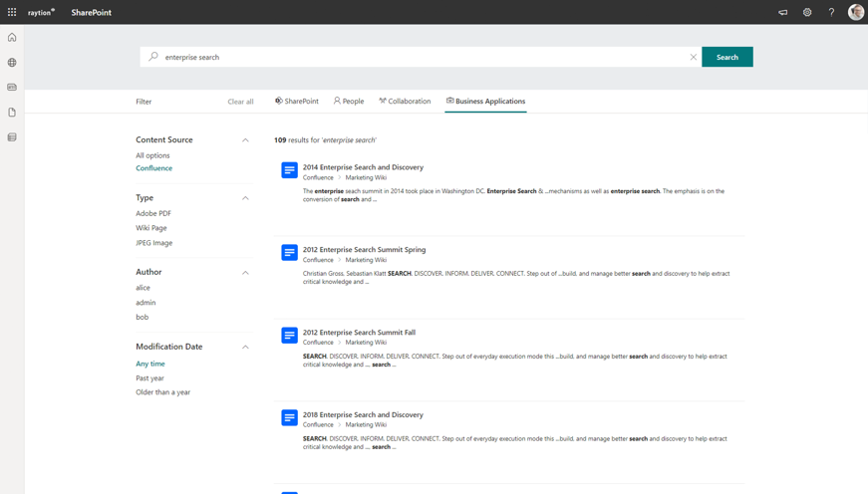Click the 109 results count text

(x=325, y=140)
